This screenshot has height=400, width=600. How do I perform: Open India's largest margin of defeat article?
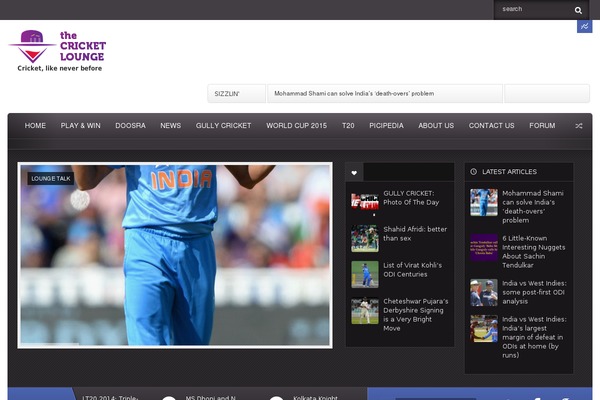(x=534, y=337)
